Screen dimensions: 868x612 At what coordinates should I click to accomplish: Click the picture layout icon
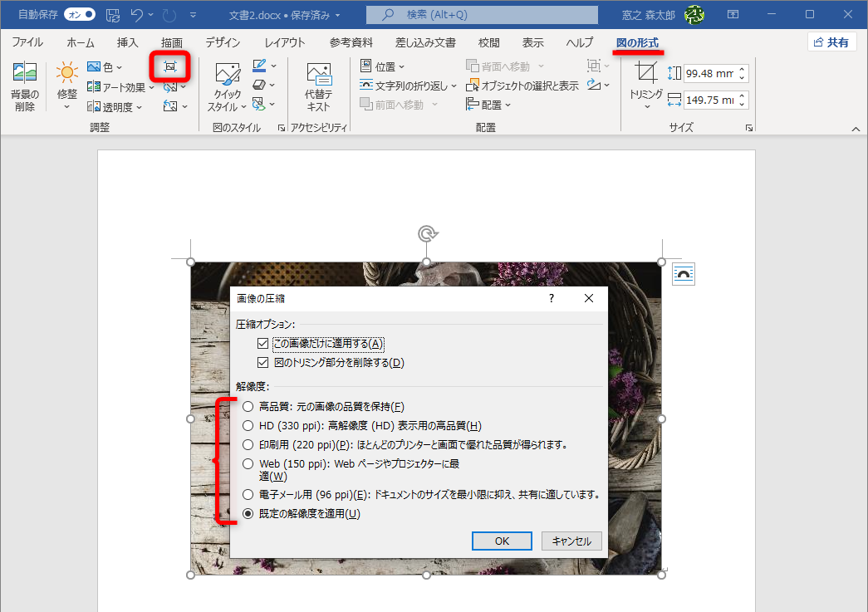[258, 104]
